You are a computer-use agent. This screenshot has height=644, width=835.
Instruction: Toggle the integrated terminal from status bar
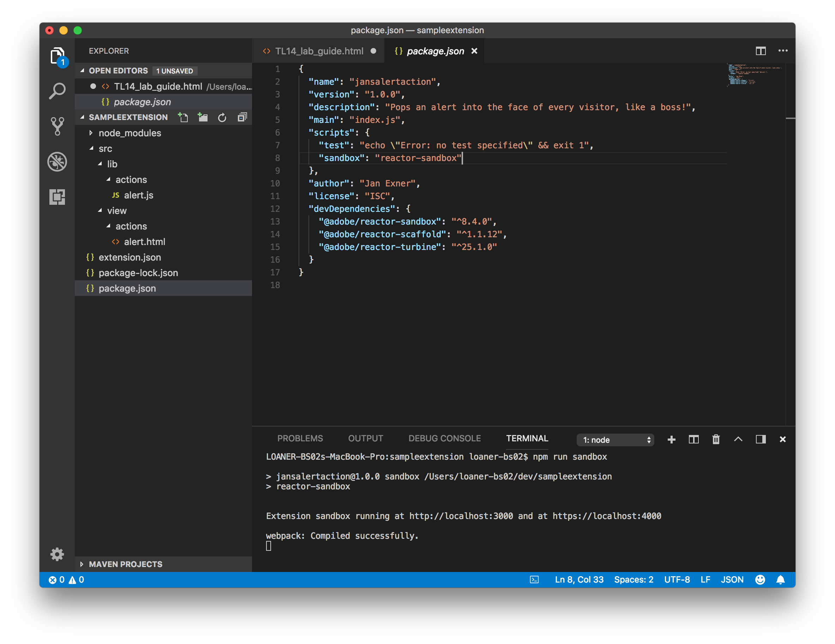[x=534, y=580]
